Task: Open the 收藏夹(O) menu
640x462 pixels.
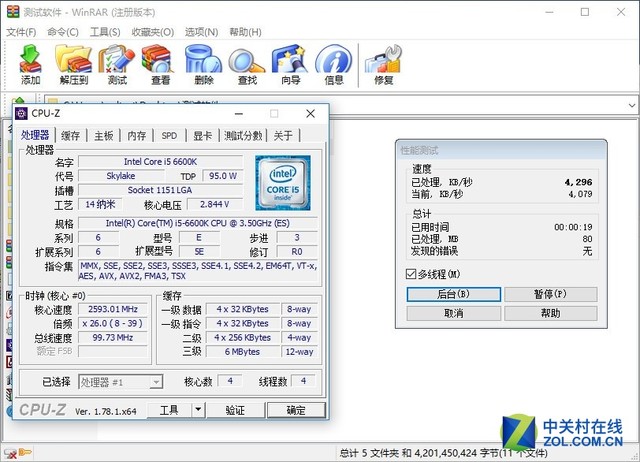Action: (153, 32)
